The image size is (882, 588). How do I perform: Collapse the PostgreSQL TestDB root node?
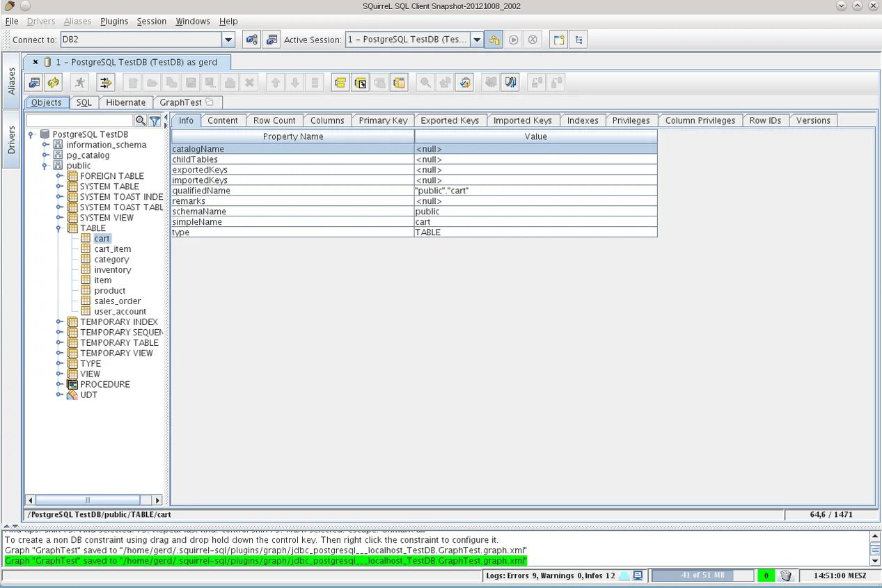(31, 134)
